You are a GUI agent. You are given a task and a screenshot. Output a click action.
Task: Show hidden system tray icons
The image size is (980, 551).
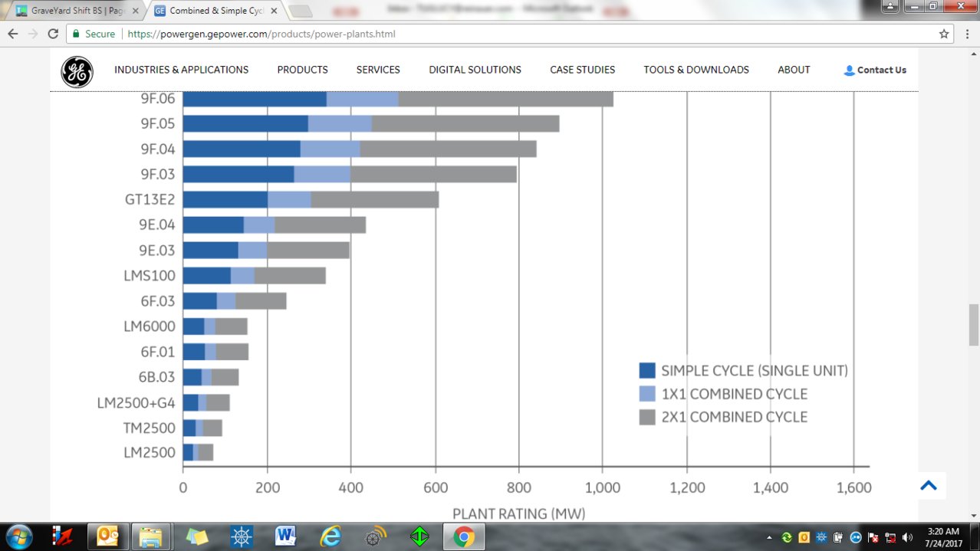click(769, 537)
